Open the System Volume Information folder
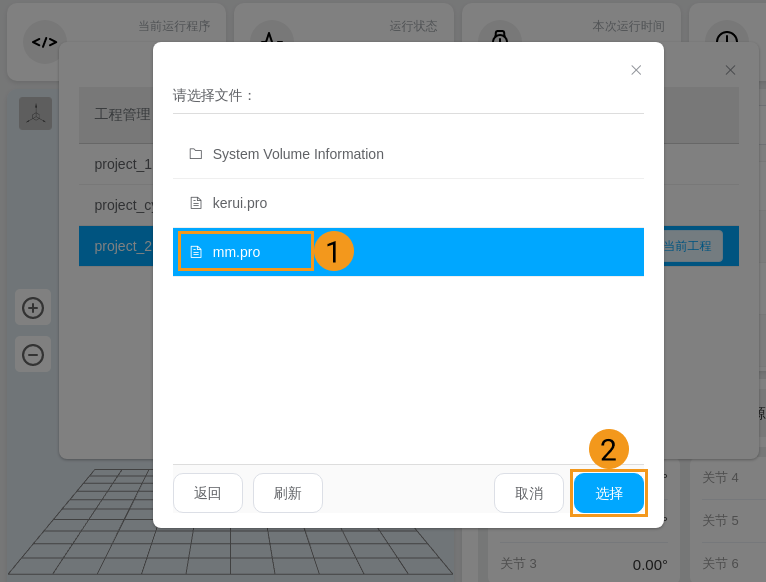766x582 pixels. 408,154
